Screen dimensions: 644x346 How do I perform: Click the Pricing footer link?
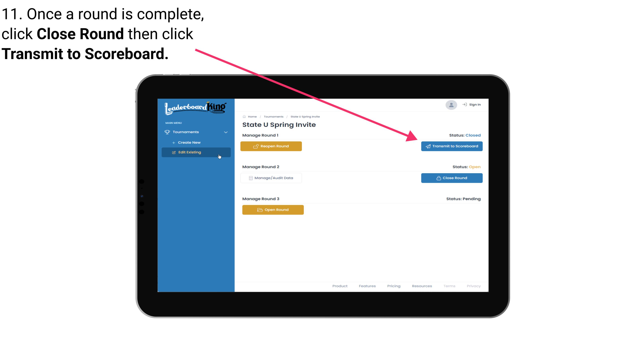click(393, 286)
